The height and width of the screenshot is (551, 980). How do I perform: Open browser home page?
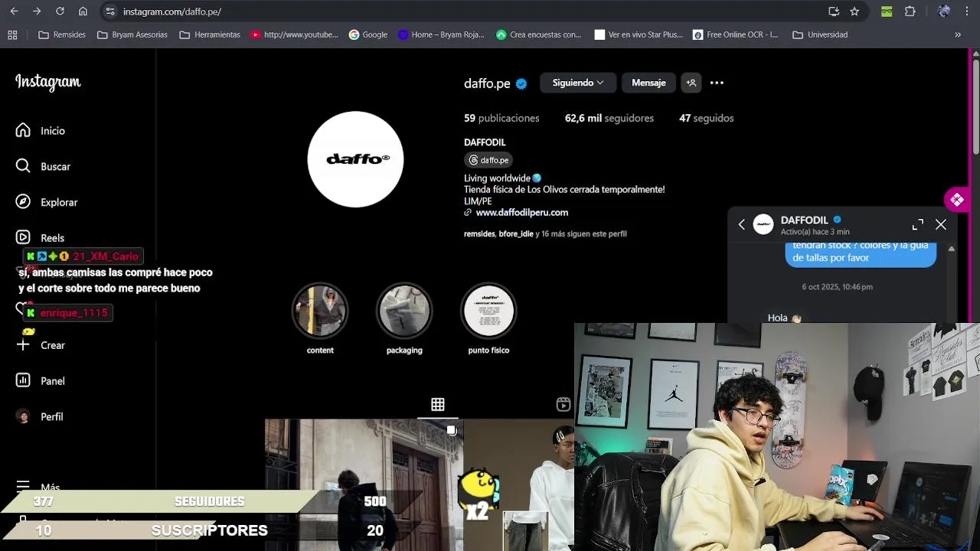click(x=83, y=11)
